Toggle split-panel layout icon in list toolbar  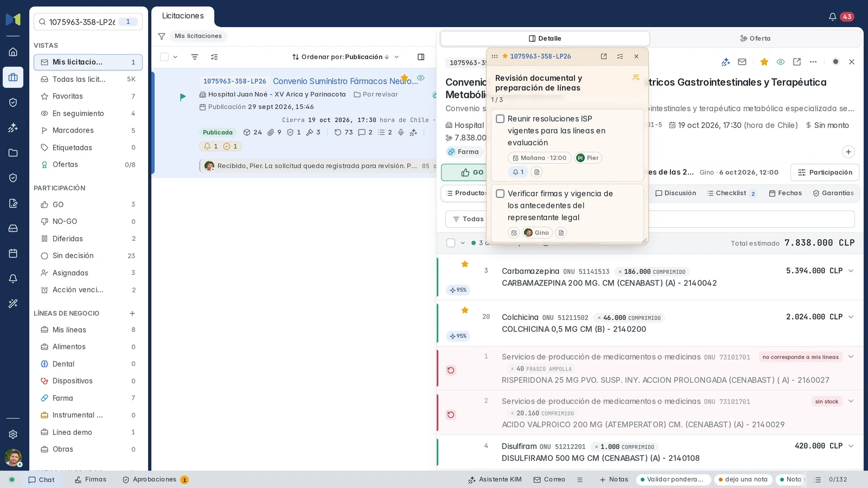tap(421, 57)
